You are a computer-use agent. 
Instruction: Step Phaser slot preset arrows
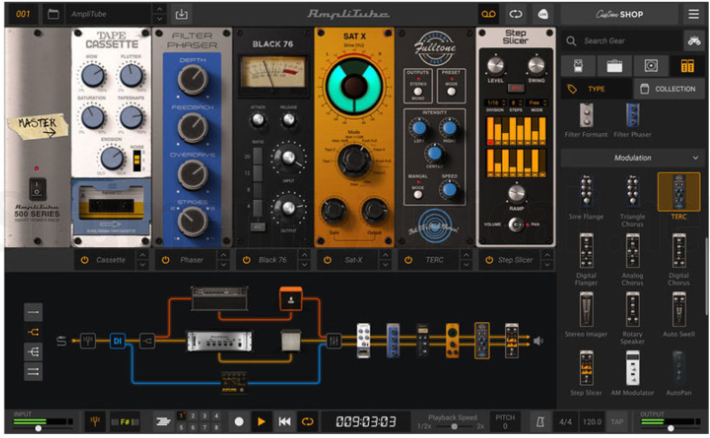223,260
